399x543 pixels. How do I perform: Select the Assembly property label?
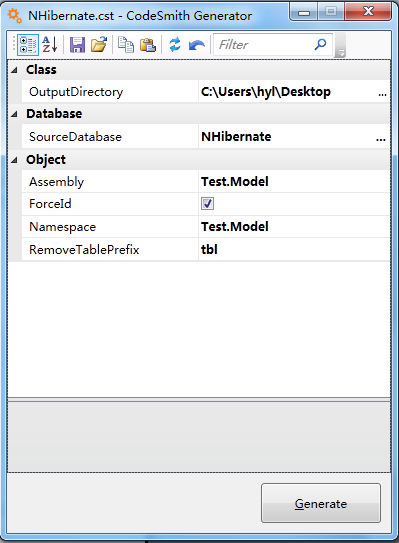pos(56,182)
